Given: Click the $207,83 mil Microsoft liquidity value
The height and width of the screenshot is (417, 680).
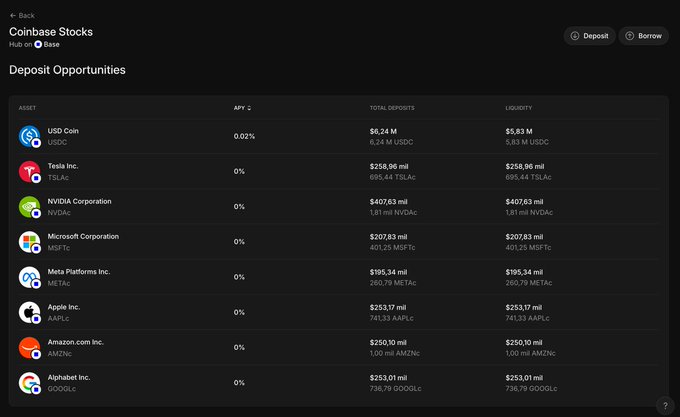Looking at the screenshot, I should 524,237.
